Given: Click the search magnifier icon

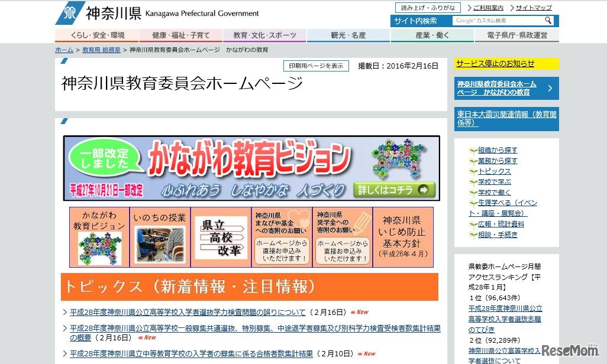Looking at the screenshot, I should point(548,21).
